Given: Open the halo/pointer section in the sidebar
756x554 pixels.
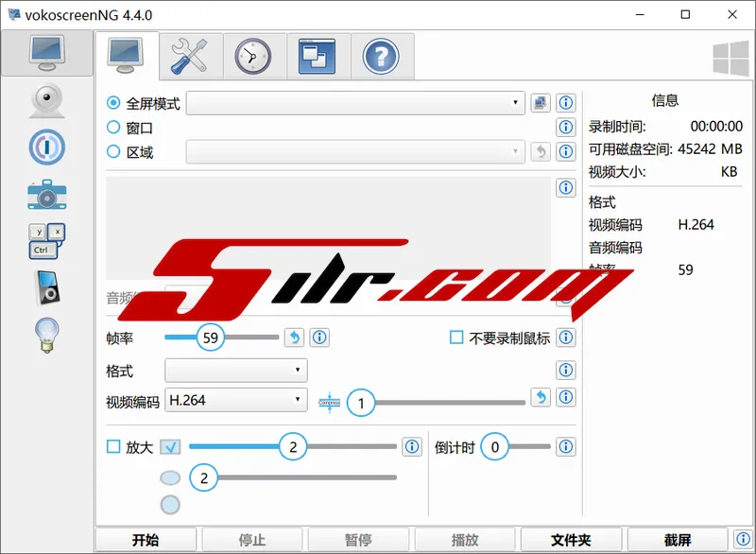Looking at the screenshot, I should [46, 147].
